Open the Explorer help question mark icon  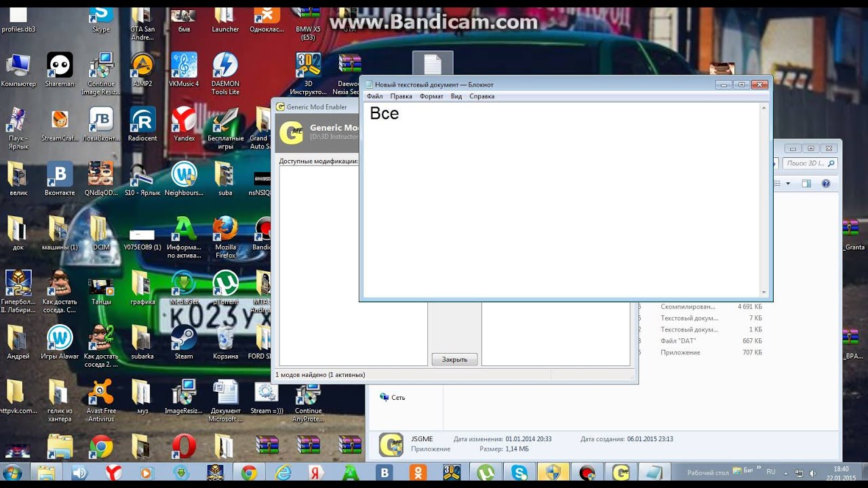pyautogui.click(x=825, y=183)
